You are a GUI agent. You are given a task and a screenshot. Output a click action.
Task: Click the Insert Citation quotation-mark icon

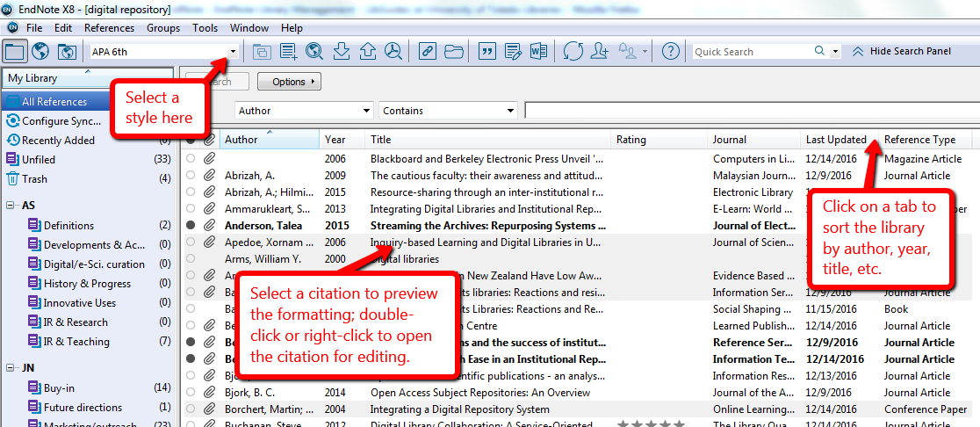click(x=486, y=51)
